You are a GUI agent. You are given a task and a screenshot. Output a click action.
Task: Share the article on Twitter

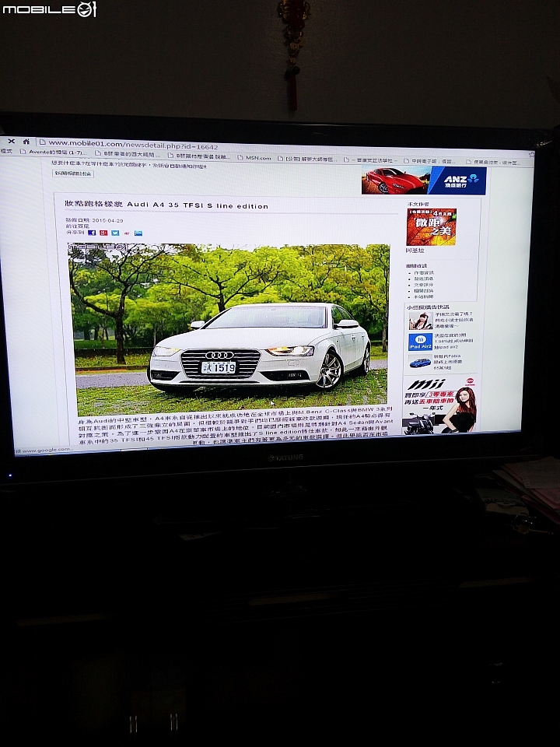click(115, 233)
